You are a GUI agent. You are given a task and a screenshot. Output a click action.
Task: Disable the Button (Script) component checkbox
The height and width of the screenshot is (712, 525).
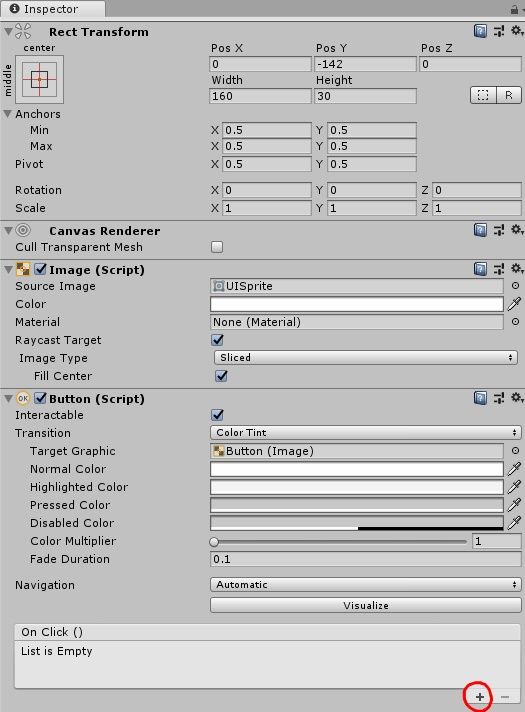40,398
